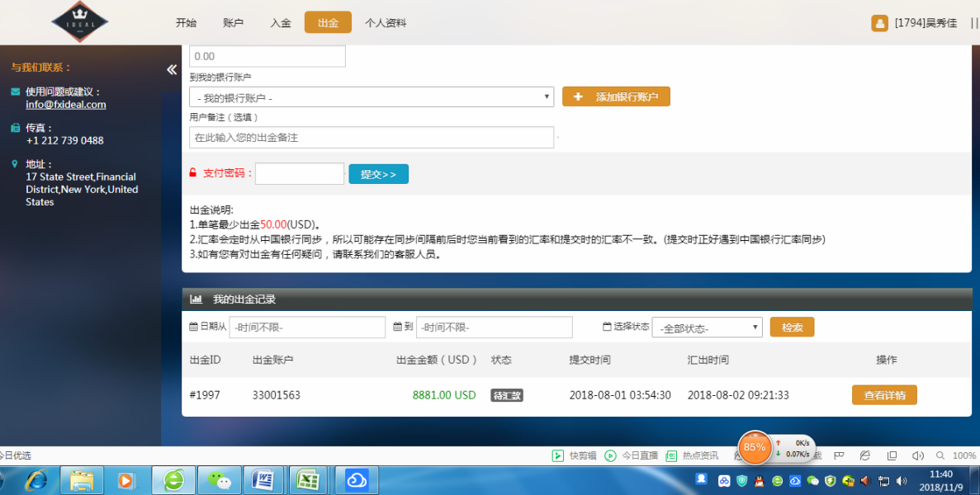Open Microsoft Word from the taskbar

[264, 479]
